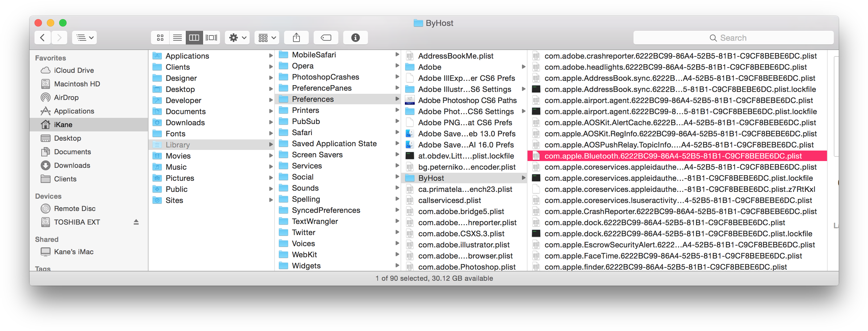Select the Screen Savers folder
This screenshot has height=331, width=868.
coord(338,155)
